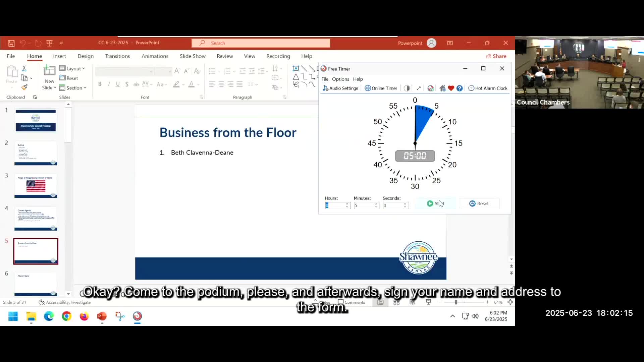Click the Save icon in title bar

[x=11, y=43]
